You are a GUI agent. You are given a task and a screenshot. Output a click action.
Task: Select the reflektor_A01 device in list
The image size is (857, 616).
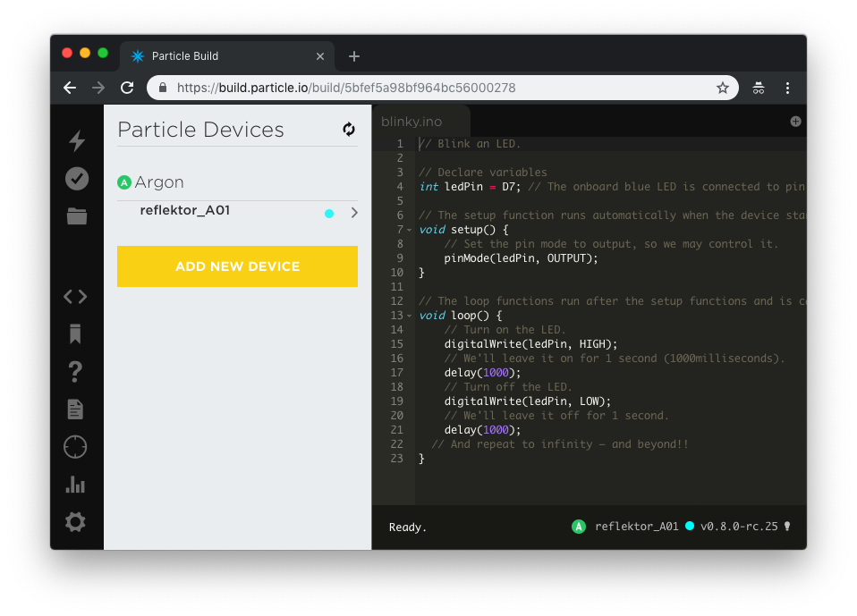(185, 211)
